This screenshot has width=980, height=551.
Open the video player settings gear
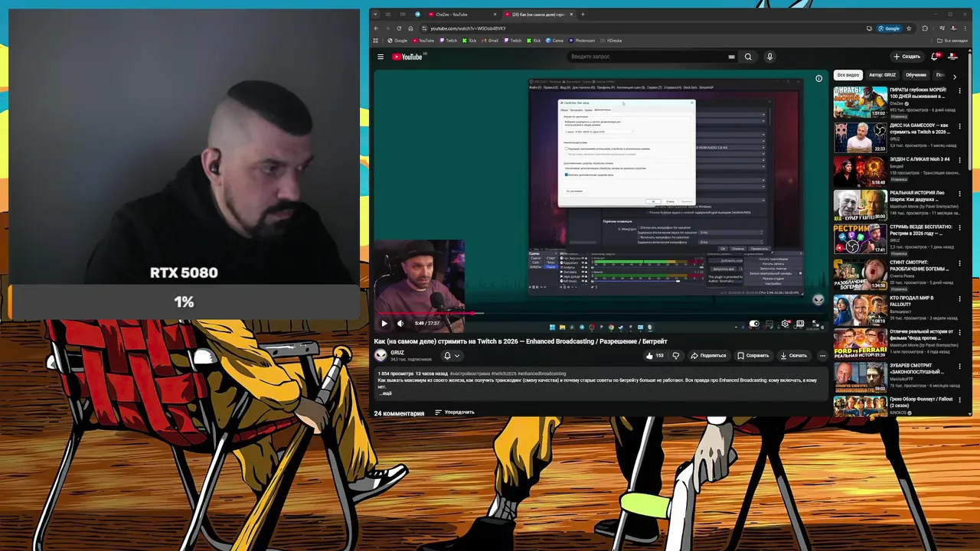click(785, 324)
